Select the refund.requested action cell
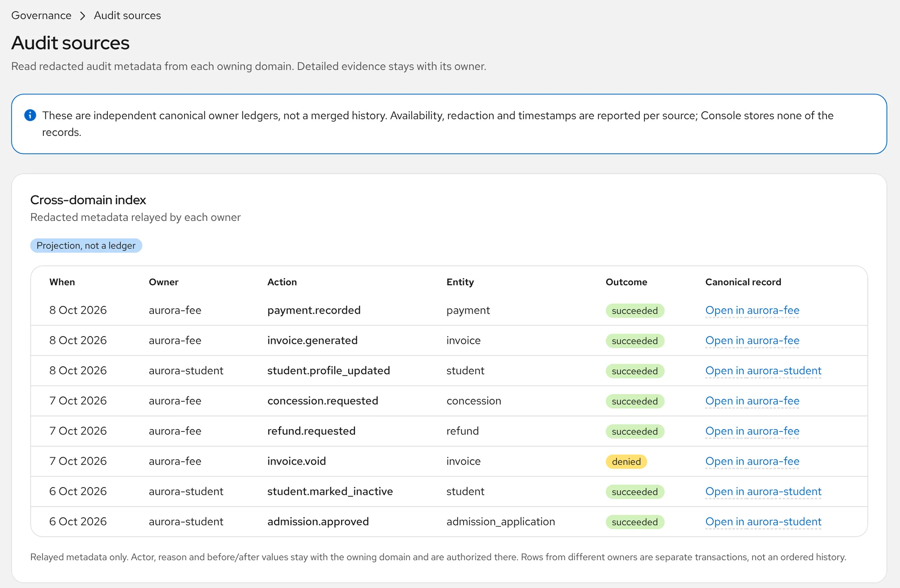The width and height of the screenshot is (900, 588). [311, 431]
